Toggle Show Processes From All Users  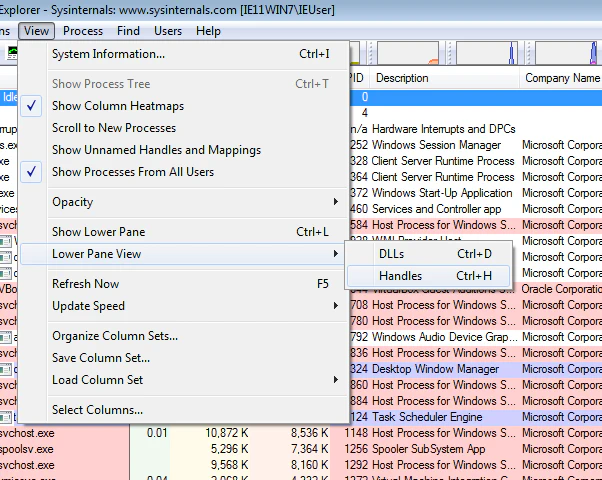[x=184, y=172]
